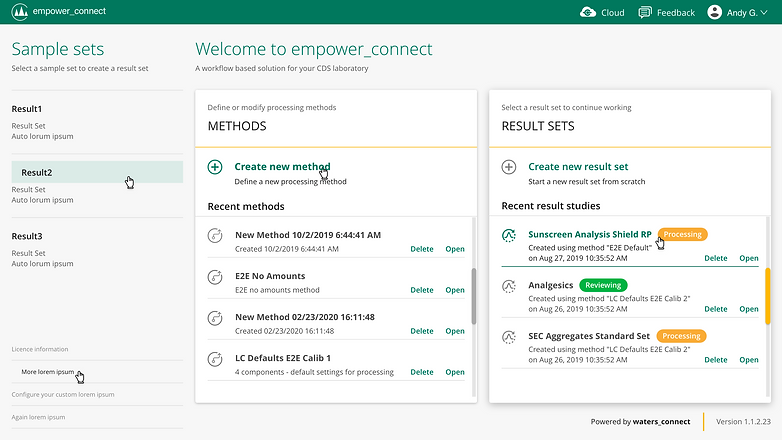Click result icon beside SEC Aggregates Standard Set
The image size is (782, 440).
[x=509, y=337]
